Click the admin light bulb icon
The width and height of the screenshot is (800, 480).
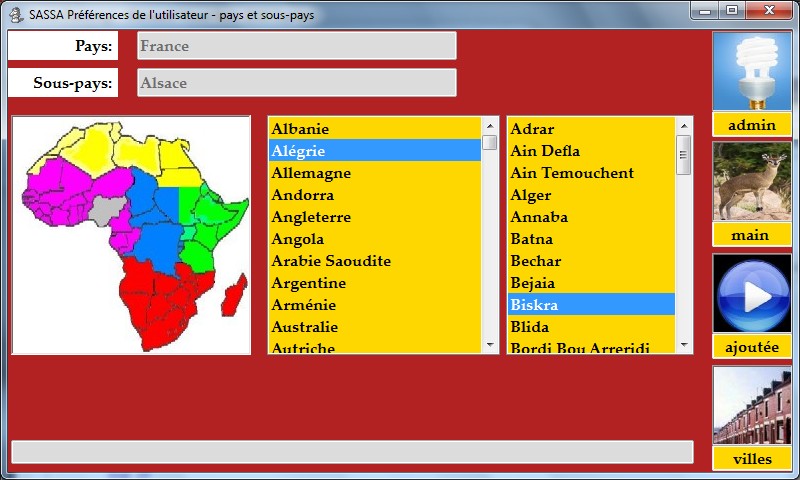[x=751, y=72]
